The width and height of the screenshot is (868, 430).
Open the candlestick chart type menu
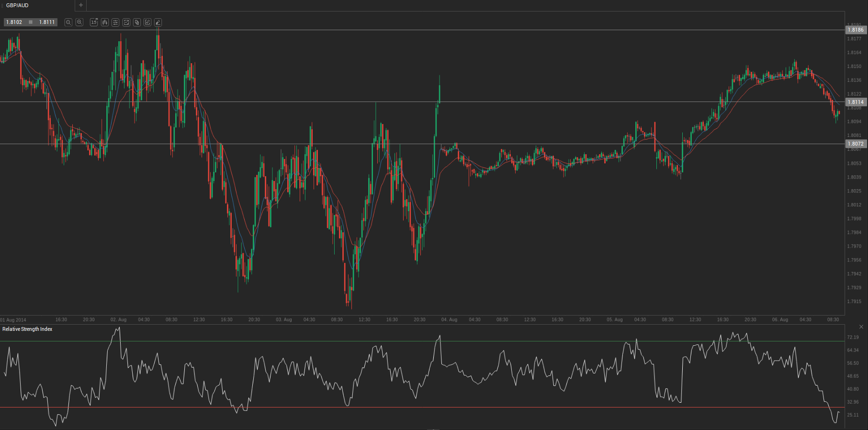[105, 23]
